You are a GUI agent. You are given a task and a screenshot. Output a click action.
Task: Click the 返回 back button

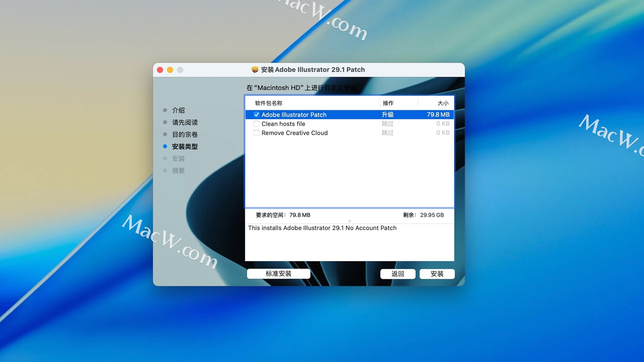(x=398, y=274)
